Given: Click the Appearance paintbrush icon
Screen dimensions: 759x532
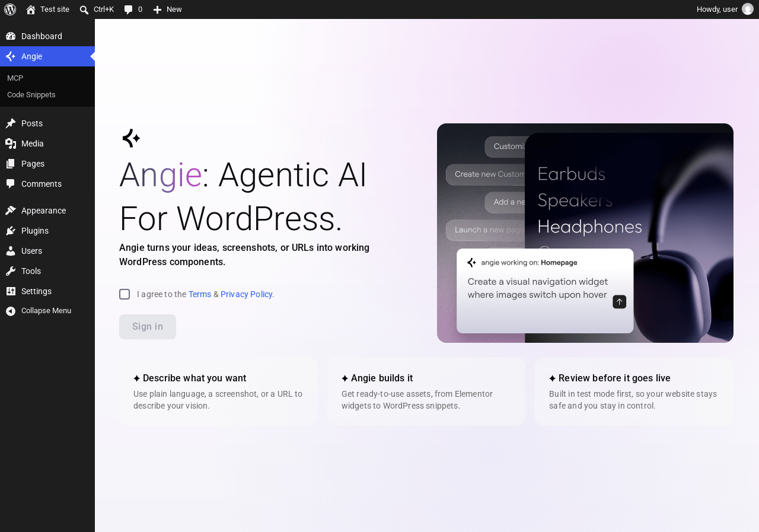Looking at the screenshot, I should (x=11, y=211).
